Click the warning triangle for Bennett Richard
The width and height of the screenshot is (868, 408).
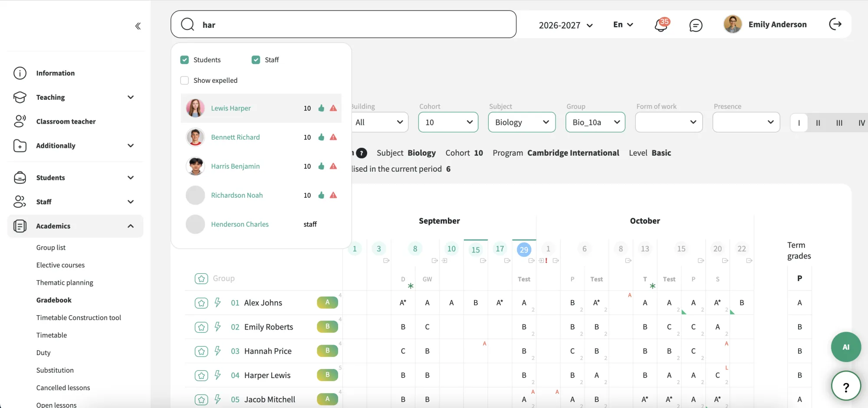click(x=333, y=137)
